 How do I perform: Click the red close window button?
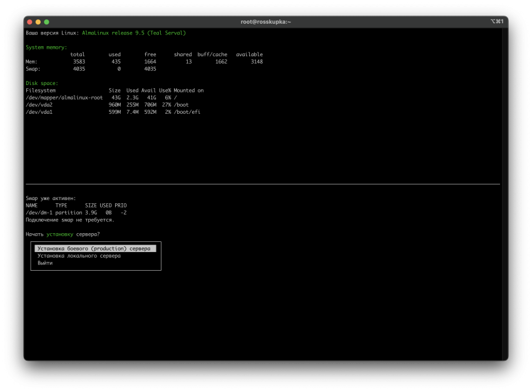[29, 22]
